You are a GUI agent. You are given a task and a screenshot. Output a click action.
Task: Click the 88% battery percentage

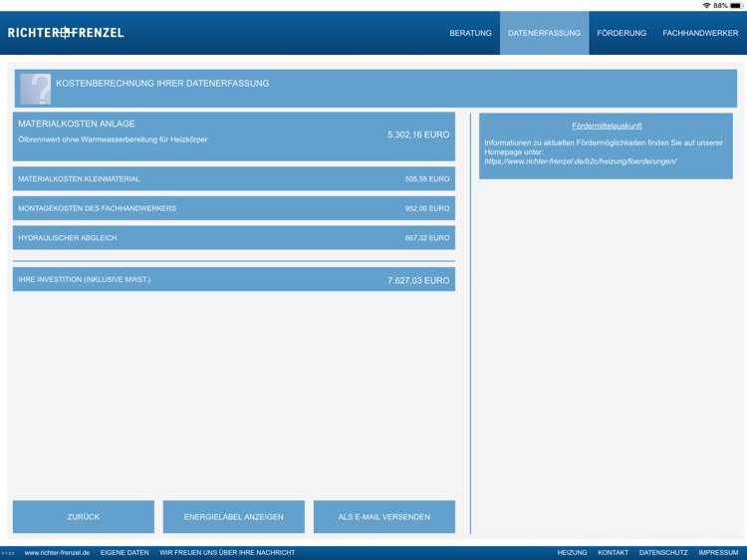720,5
